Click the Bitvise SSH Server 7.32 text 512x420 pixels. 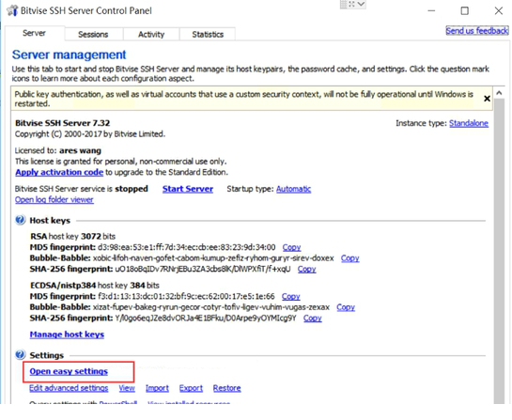coord(63,123)
